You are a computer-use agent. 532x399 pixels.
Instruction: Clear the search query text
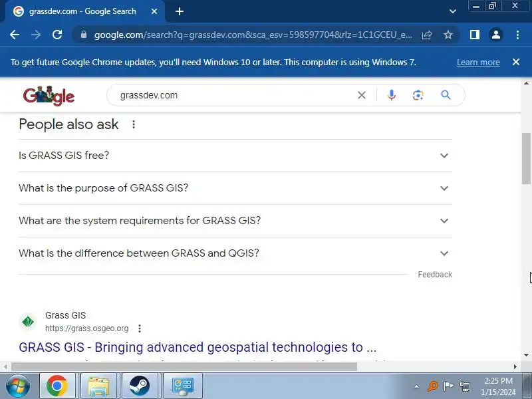tap(362, 95)
